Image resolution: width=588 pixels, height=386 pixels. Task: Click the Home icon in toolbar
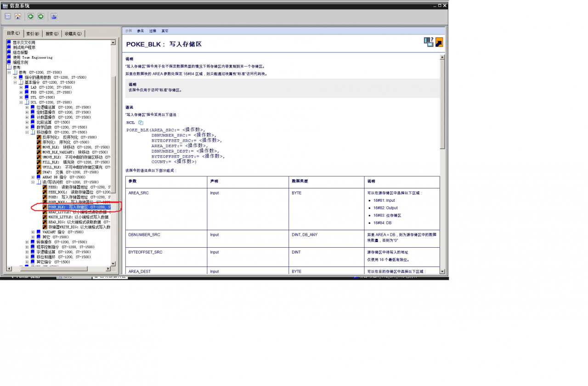(x=18, y=17)
